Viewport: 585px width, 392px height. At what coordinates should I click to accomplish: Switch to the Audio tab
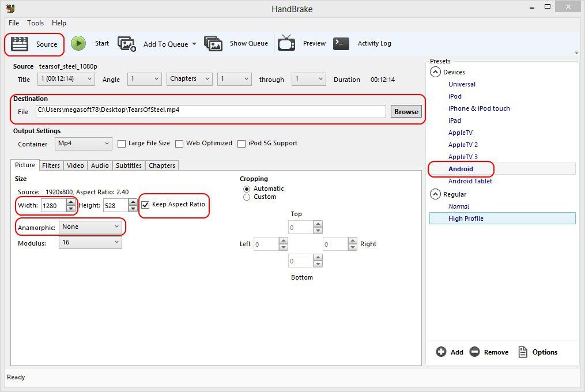click(x=100, y=165)
